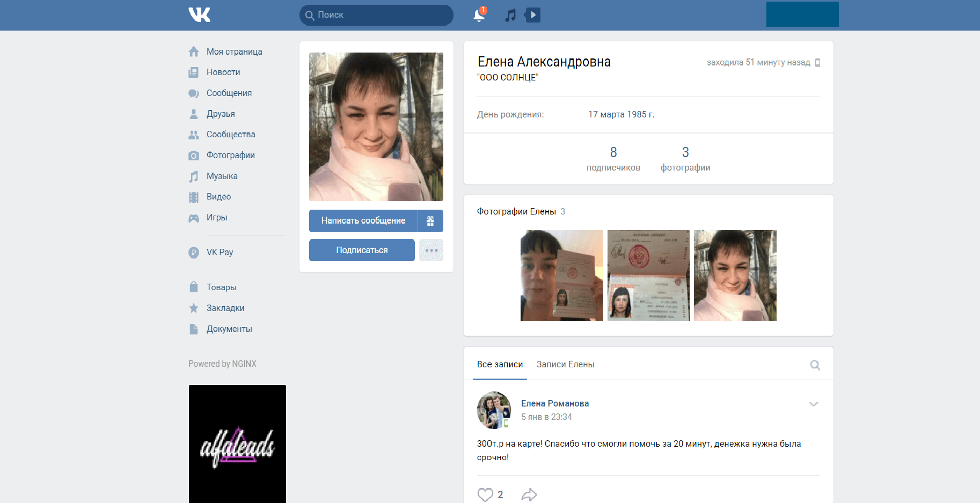The image size is (980, 503).
Task: Open VK Pay from sidebar
Action: (x=220, y=253)
